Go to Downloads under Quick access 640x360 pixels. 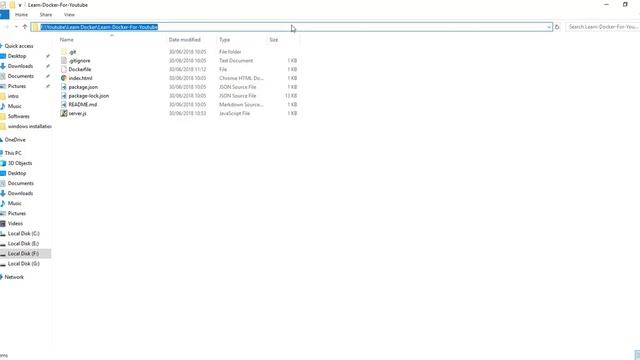click(20, 66)
